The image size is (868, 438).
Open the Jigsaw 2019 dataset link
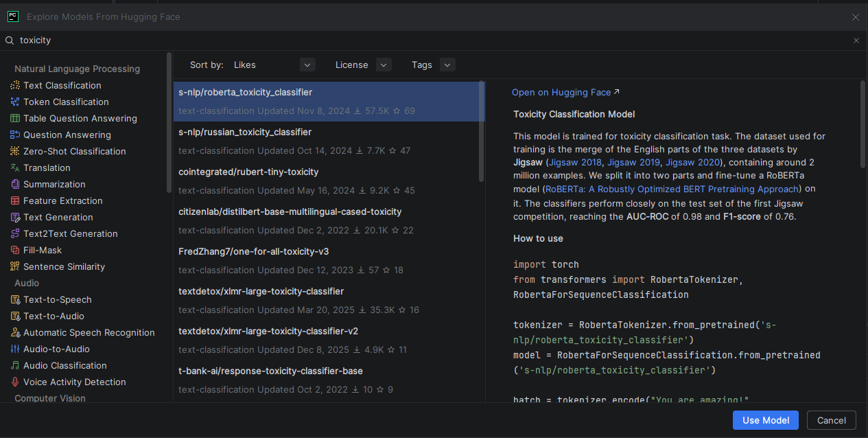(633, 162)
